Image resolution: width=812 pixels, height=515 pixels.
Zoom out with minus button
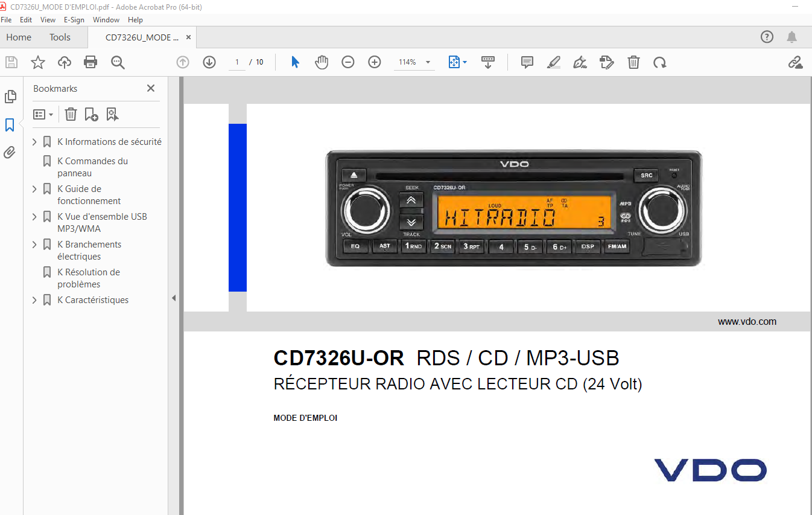pyautogui.click(x=348, y=62)
